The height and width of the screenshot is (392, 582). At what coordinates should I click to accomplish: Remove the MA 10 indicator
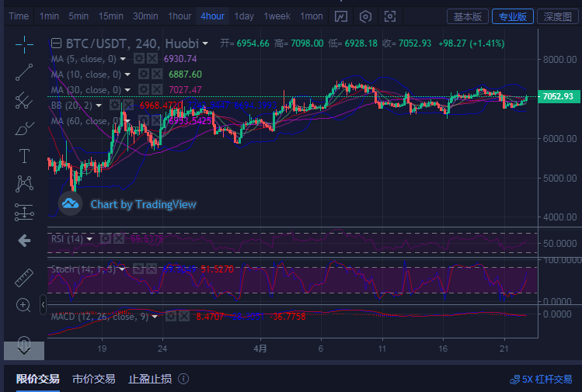157,75
